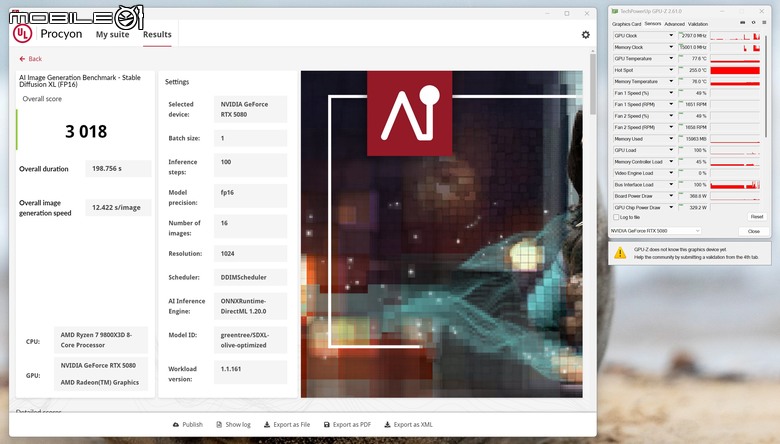Open Memory Temperature sensor dropdown
This screenshot has height=444, width=780.
(671, 82)
